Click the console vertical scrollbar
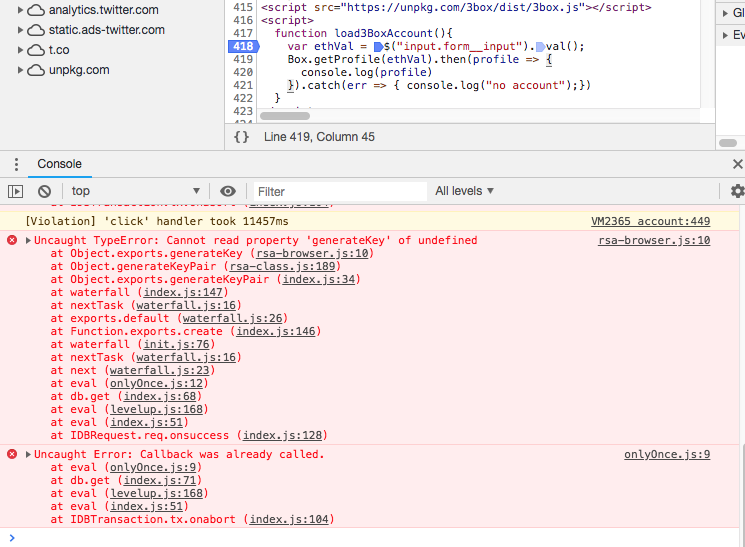745x547 pixels. tap(742, 494)
